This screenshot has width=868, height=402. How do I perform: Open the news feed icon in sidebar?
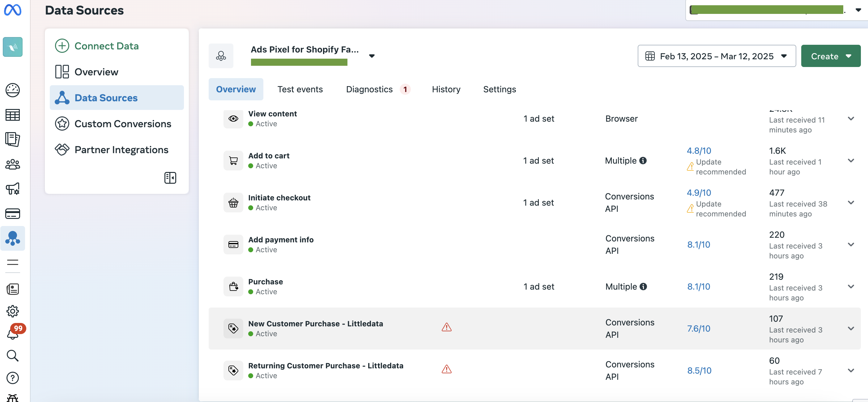(x=12, y=289)
